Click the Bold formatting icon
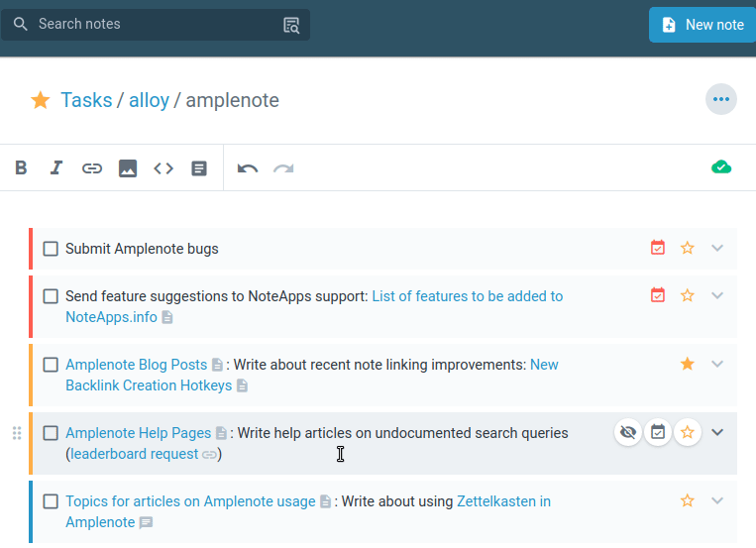The image size is (756, 548). point(21,167)
